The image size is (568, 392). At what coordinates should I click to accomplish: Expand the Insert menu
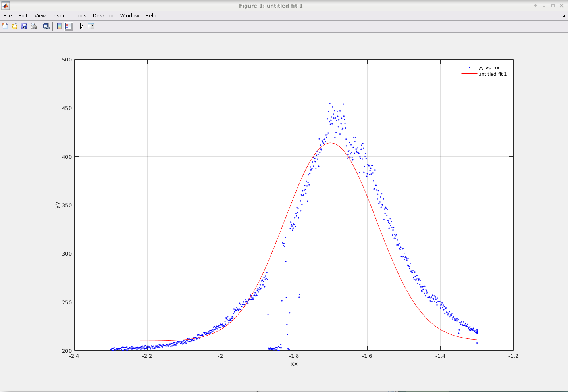tap(59, 16)
